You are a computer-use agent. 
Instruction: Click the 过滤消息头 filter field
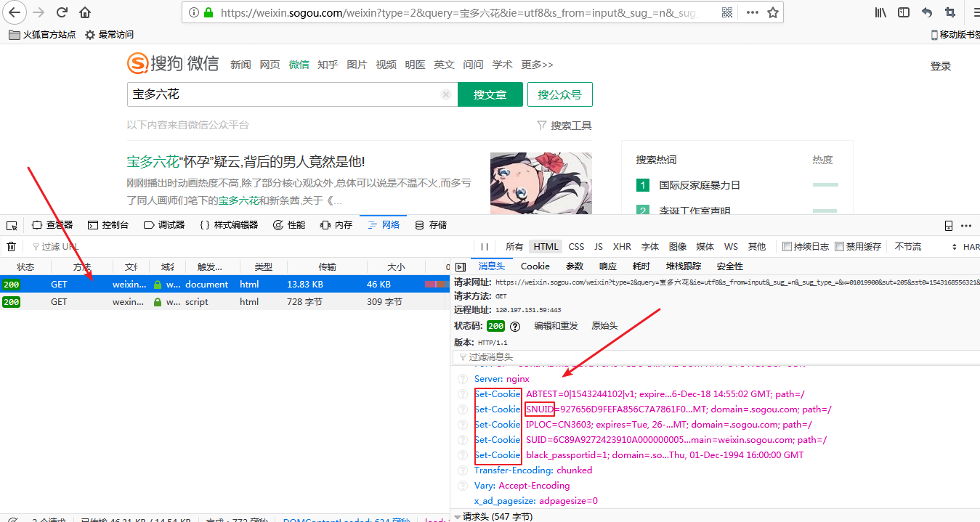715,356
